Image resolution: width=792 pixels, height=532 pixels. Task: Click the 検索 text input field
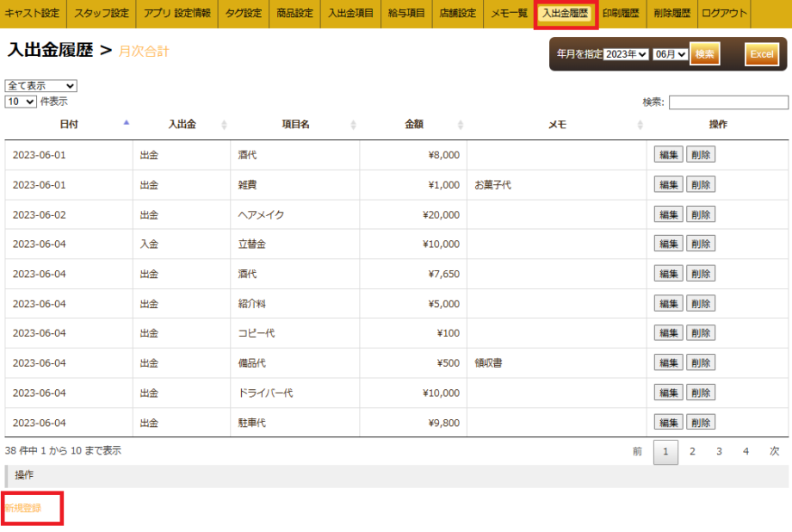pos(727,102)
